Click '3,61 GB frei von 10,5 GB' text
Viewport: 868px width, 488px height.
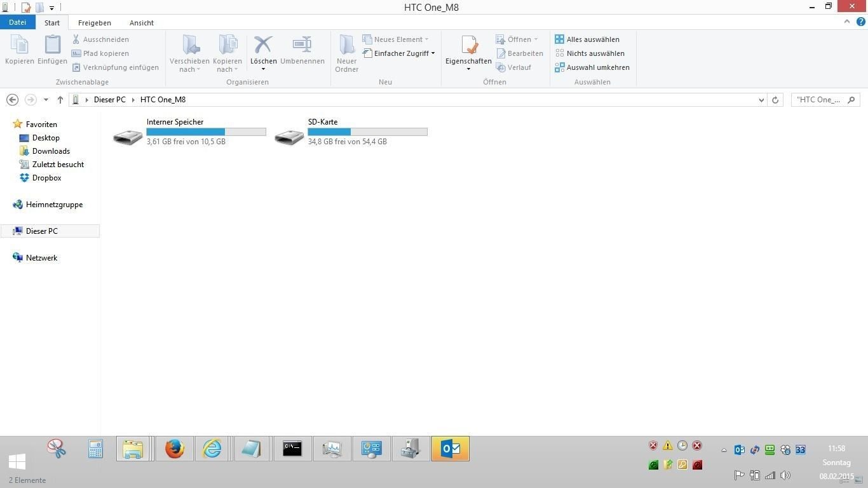[186, 142]
